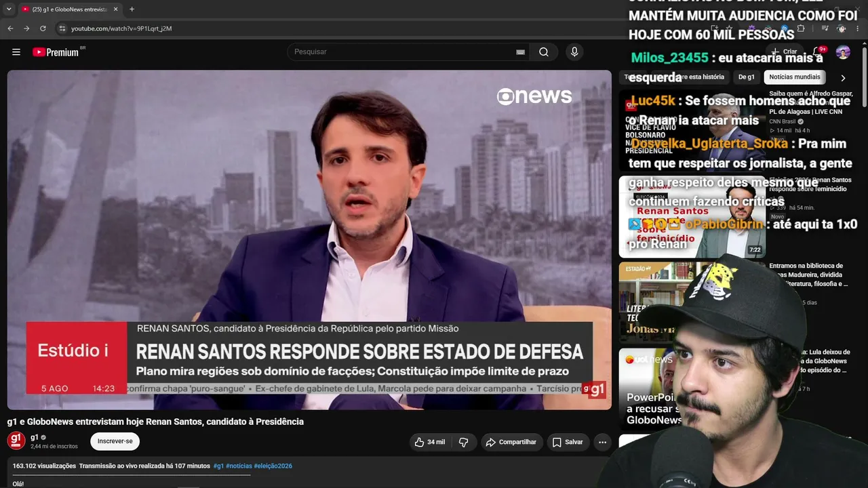Screen dimensions: 868x488
Task: Click the '163.102 visualizações' description text
Action: pos(44,466)
